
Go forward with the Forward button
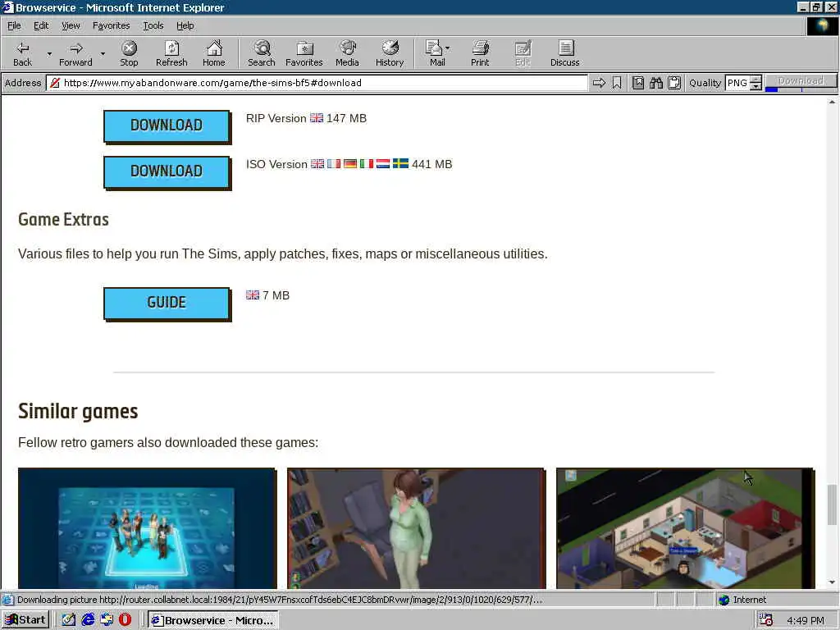coord(75,53)
